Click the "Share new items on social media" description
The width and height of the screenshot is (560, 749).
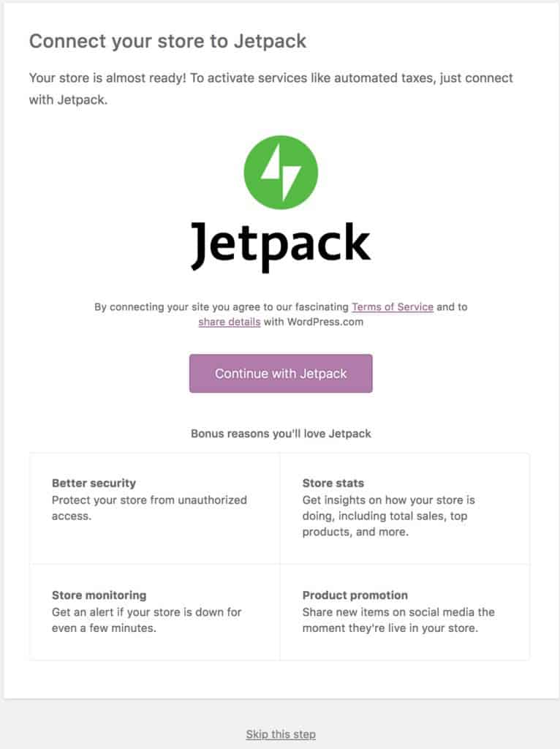pyautogui.click(x=398, y=620)
